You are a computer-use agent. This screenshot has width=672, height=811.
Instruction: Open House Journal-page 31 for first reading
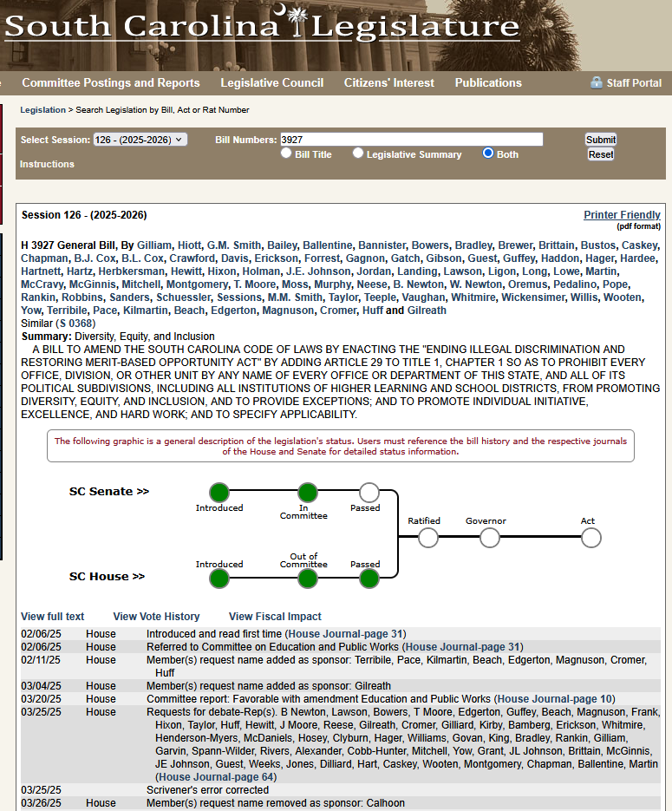point(345,633)
